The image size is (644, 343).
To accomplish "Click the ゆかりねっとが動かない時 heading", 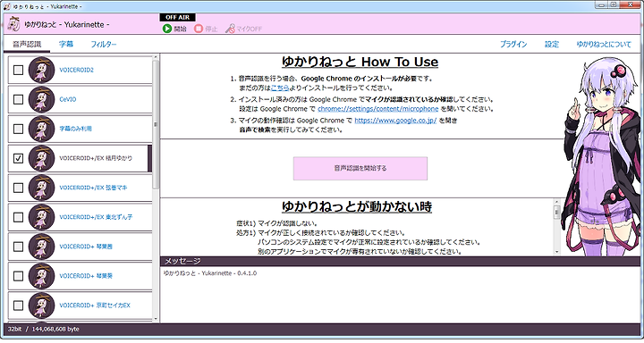I will point(357,206).
